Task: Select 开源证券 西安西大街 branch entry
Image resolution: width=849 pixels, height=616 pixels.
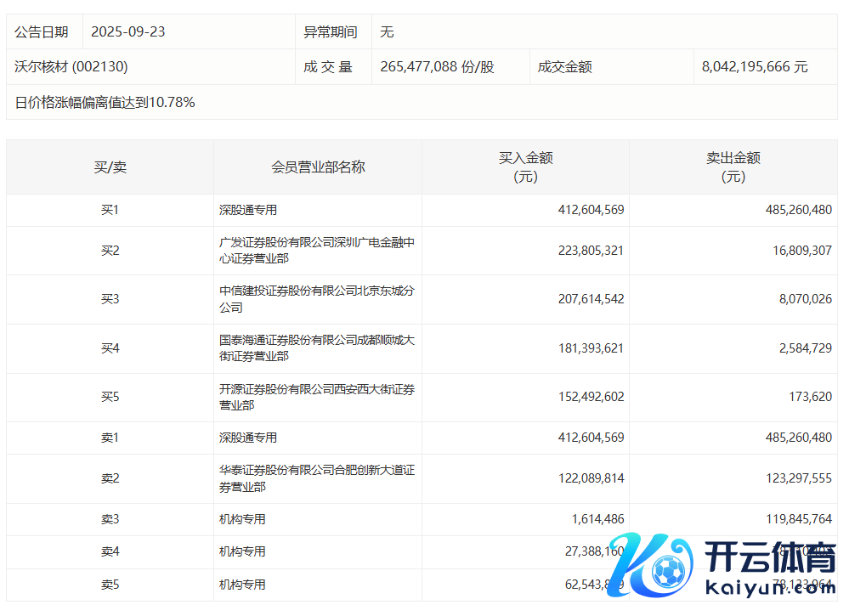Action: pos(316,397)
